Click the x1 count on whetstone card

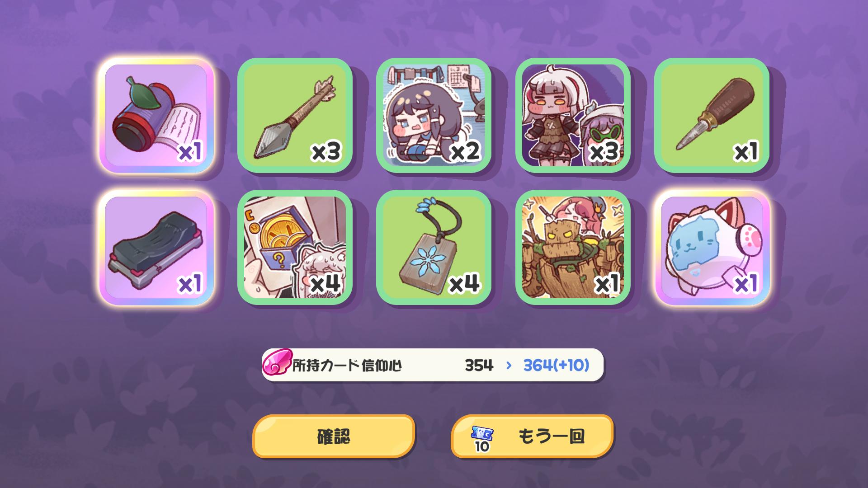click(x=190, y=284)
